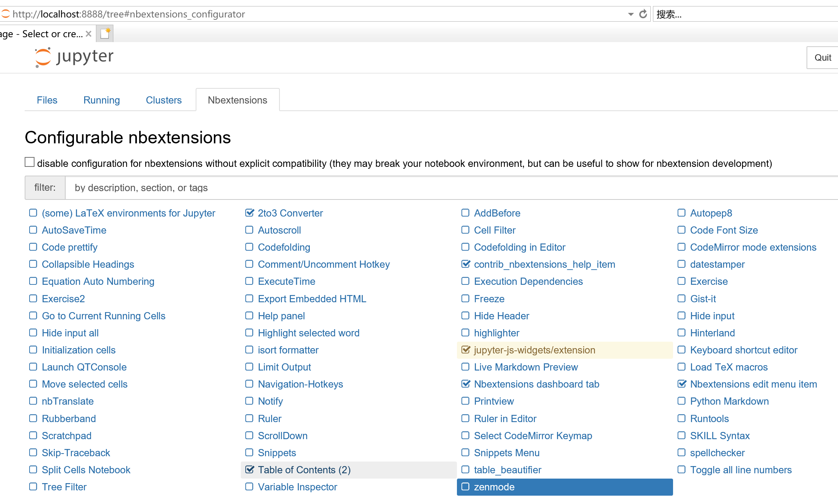
Task: Open the Freeze extension
Action: pyautogui.click(x=489, y=299)
